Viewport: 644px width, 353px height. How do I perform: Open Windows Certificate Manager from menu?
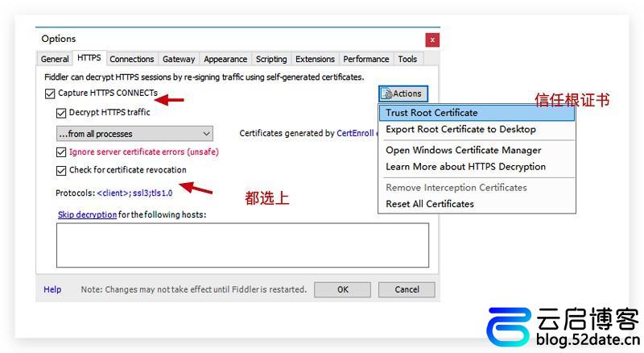point(477,150)
